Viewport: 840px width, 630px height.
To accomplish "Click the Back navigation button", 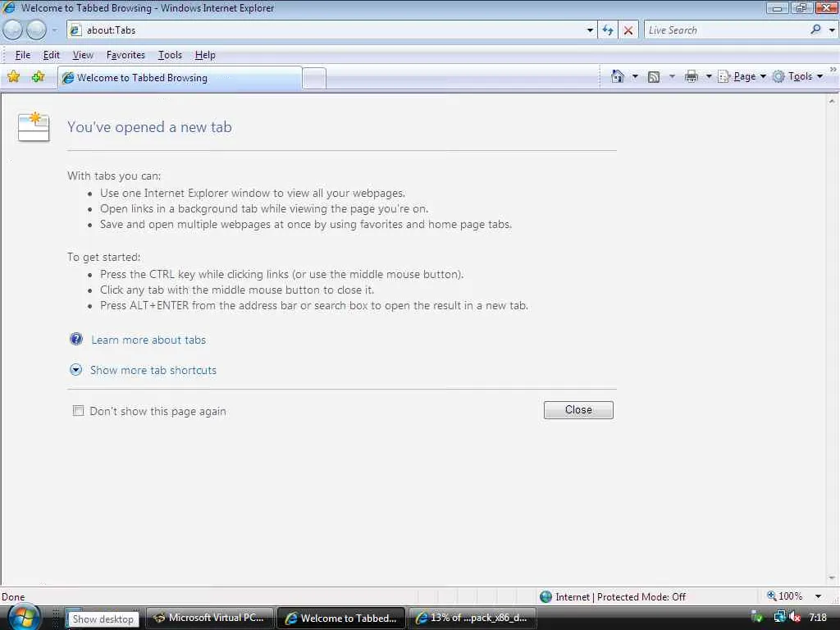I will click(x=13, y=30).
